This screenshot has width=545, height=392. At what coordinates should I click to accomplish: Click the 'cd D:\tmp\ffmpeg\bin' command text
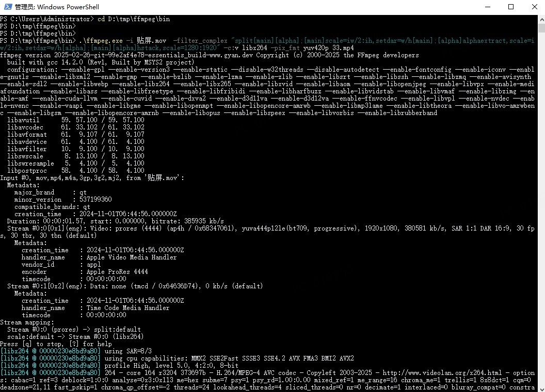pos(134,19)
